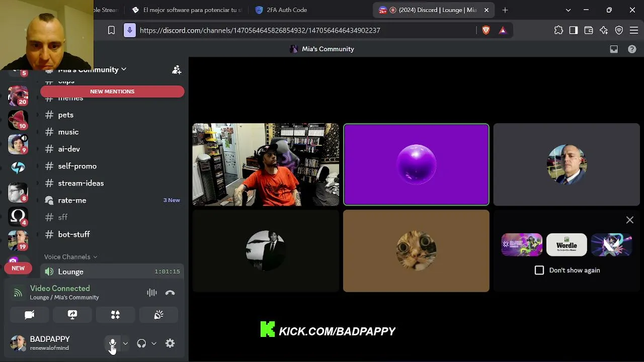Open the Valorant Masters activity card
The image size is (644, 362).
point(522,245)
